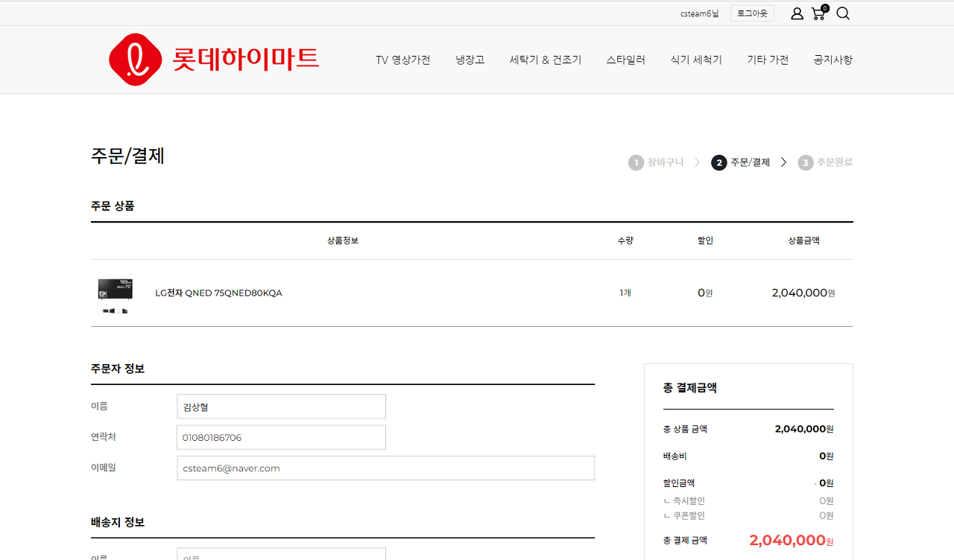Click the 연락처 field with 01080186706
Viewport: 954px width, 560px height.
(281, 437)
